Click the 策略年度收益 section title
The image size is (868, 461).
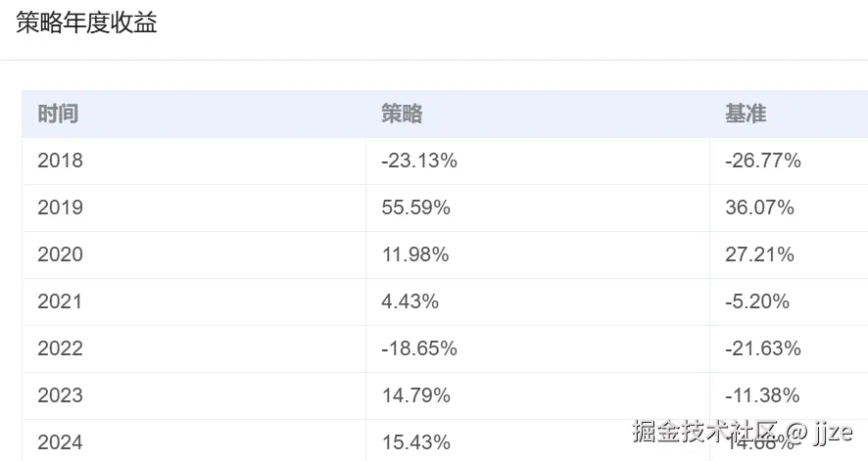click(87, 24)
